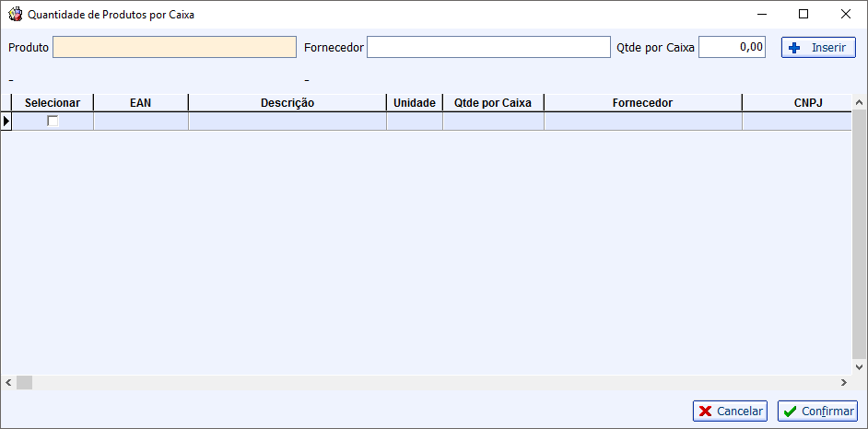
Task: Click the row indicator arrow in grid
Action: (6, 122)
